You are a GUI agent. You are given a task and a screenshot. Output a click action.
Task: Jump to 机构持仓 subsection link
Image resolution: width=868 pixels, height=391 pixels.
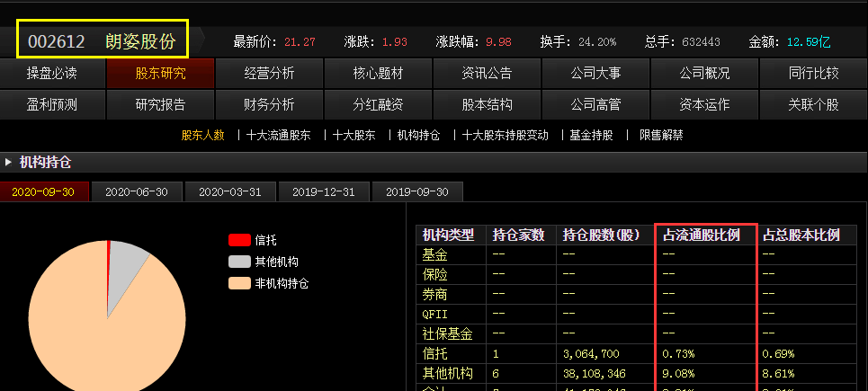pyautogui.click(x=419, y=136)
